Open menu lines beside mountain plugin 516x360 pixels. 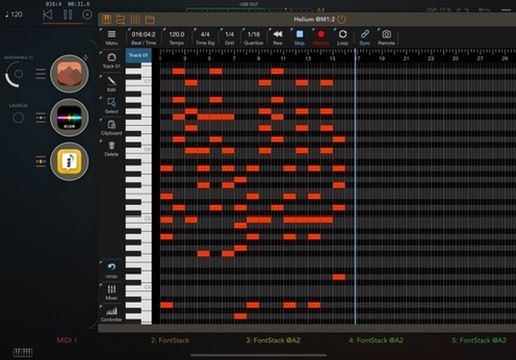tap(41, 74)
